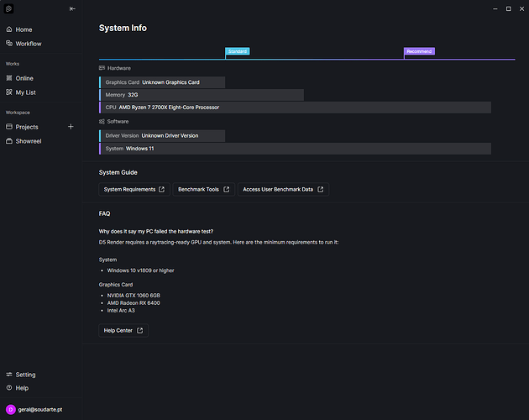Select the Graphics Card hardware row
This screenshot has height=420, width=529.
coord(163,82)
